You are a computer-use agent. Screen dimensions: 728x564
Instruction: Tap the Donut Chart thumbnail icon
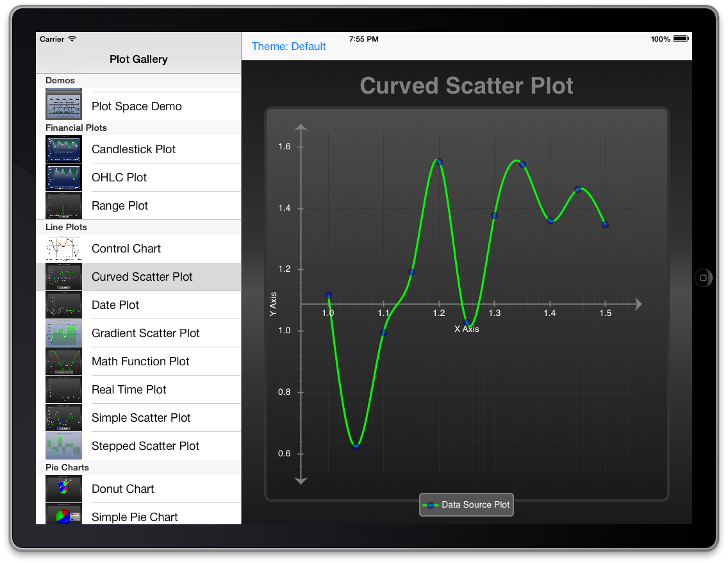click(x=63, y=489)
